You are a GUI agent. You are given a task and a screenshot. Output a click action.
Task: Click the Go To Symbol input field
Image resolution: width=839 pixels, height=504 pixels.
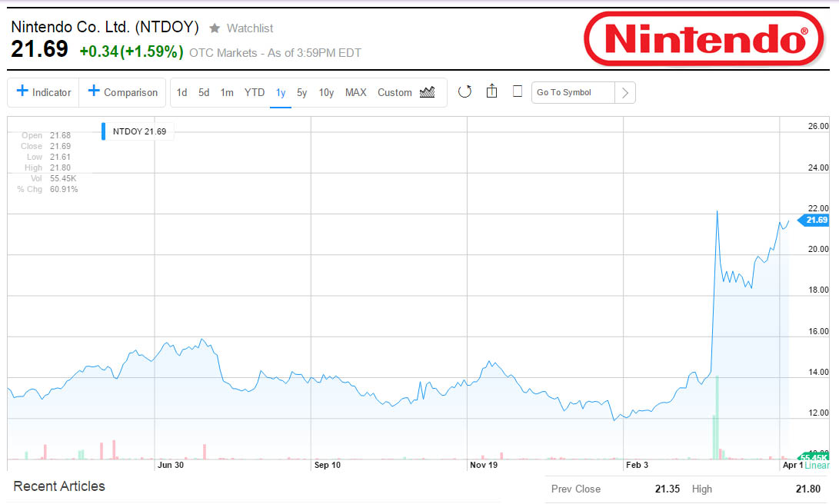573,92
